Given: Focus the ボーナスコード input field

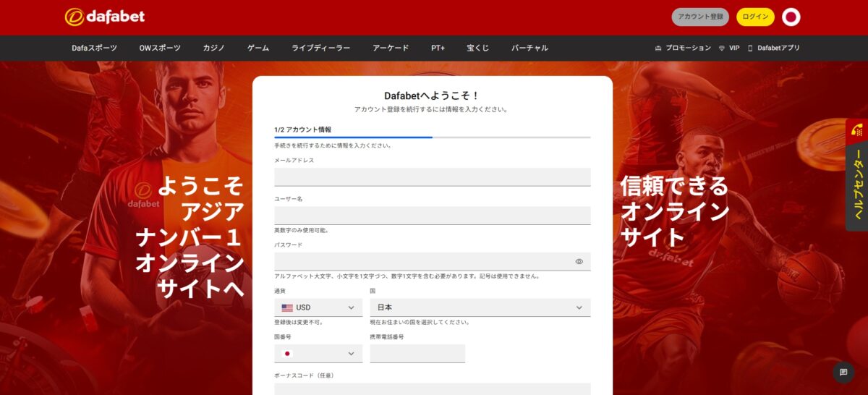Looking at the screenshot, I should [x=433, y=389].
